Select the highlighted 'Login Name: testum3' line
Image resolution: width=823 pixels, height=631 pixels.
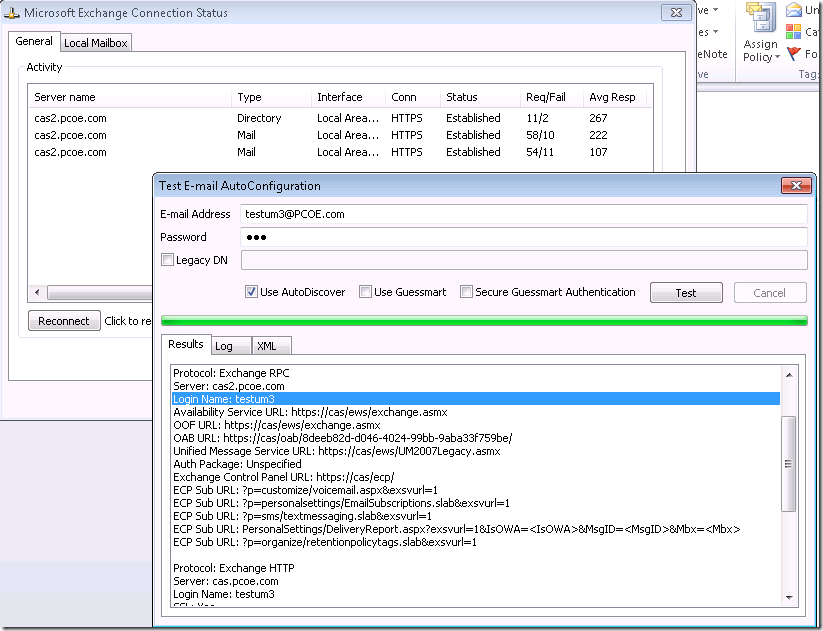coord(476,399)
